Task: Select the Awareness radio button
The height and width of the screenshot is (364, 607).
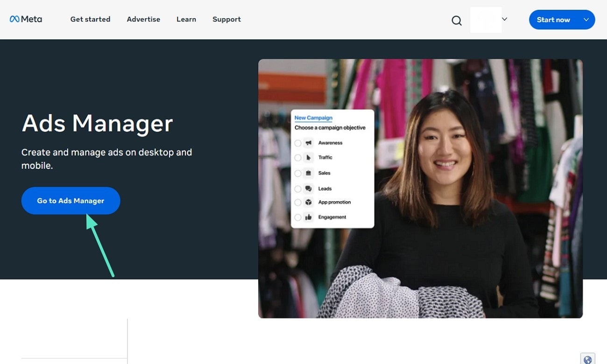Action: (298, 143)
